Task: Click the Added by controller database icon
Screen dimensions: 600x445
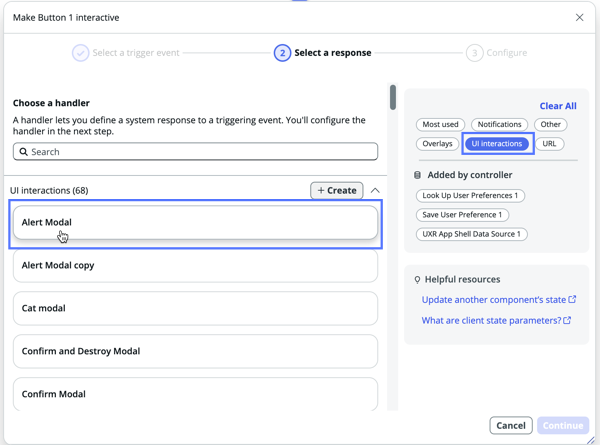Action: (417, 175)
